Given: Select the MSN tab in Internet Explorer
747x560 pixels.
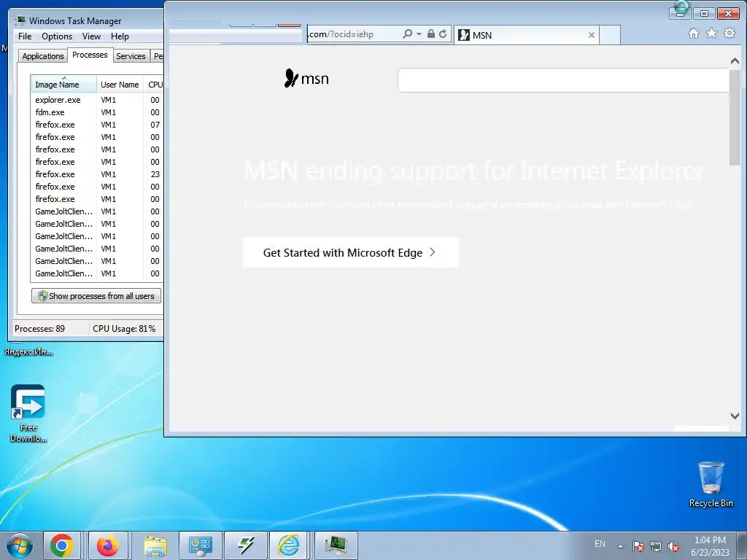Looking at the screenshot, I should click(526, 35).
